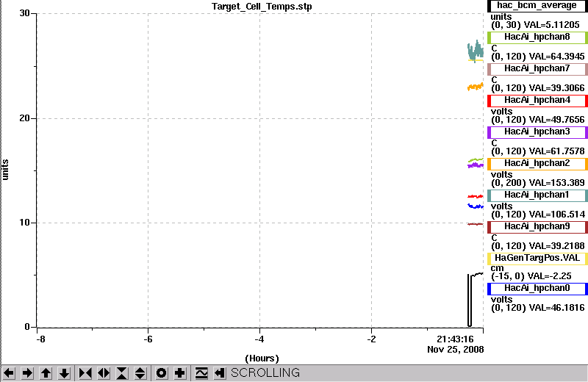This screenshot has width=588, height=382.
Task: Click the x-axis tick label -2
Action: 371,339
